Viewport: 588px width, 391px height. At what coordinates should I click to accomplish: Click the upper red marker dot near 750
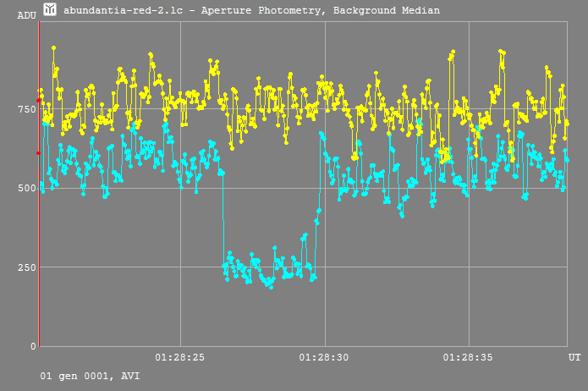[x=38, y=100]
